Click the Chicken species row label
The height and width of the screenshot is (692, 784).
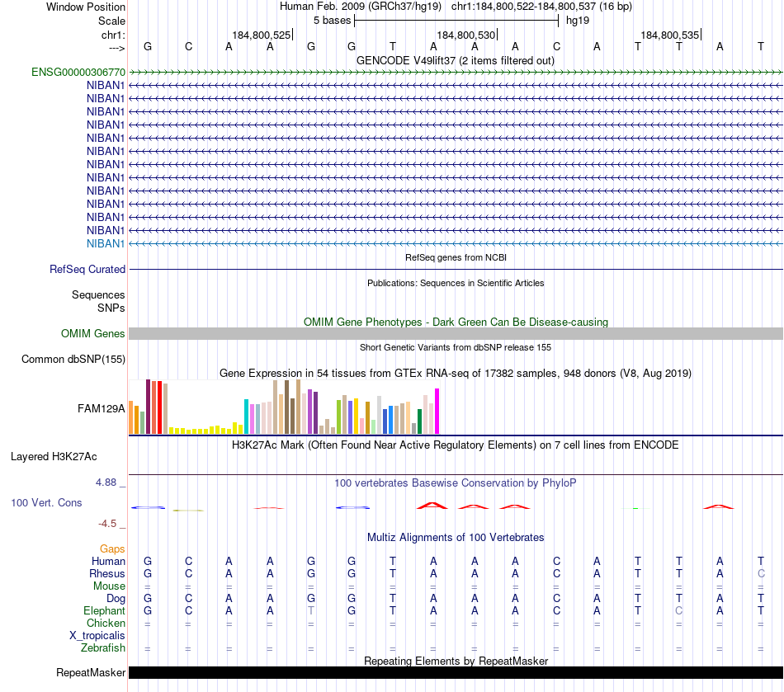(x=106, y=623)
